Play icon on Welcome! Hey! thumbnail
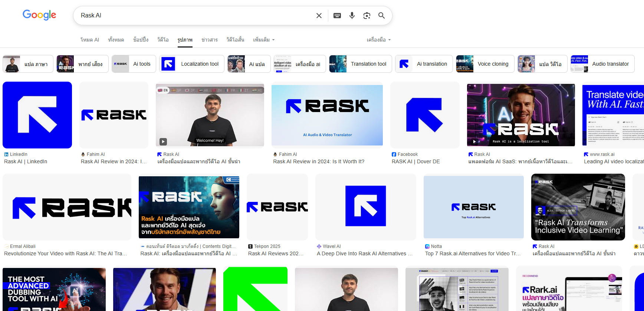 tap(163, 141)
